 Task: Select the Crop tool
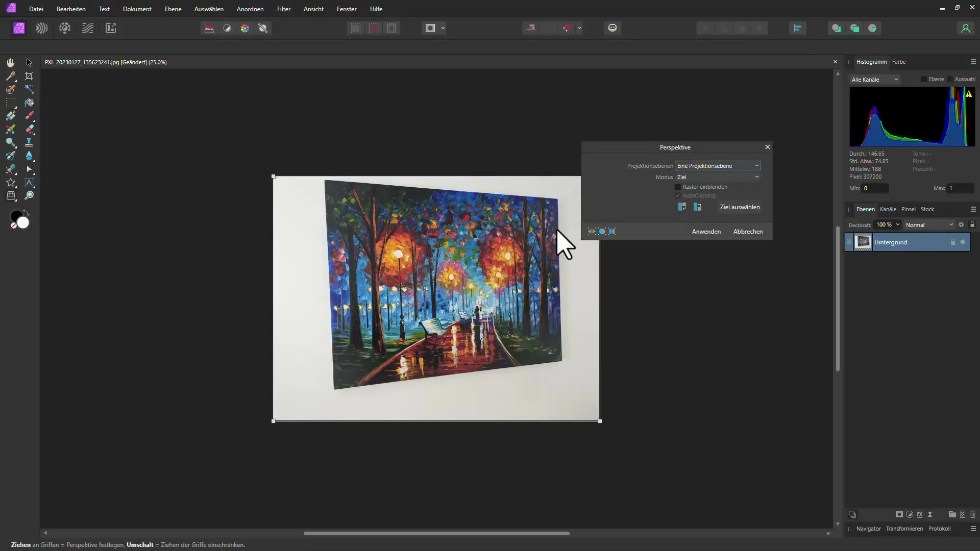[29, 76]
